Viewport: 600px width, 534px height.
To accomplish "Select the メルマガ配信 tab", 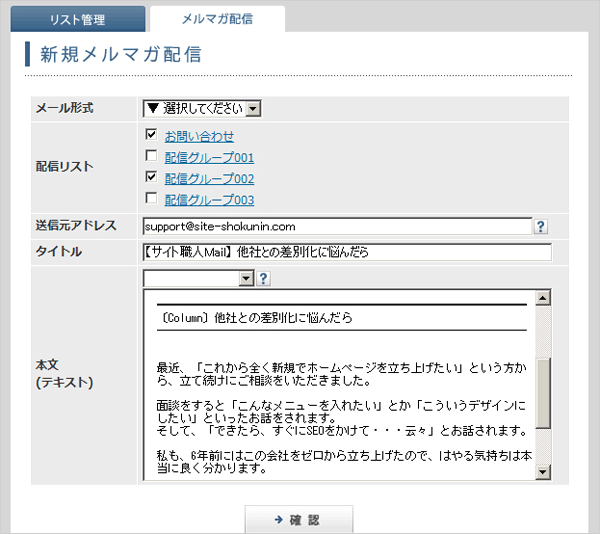I will point(217,19).
